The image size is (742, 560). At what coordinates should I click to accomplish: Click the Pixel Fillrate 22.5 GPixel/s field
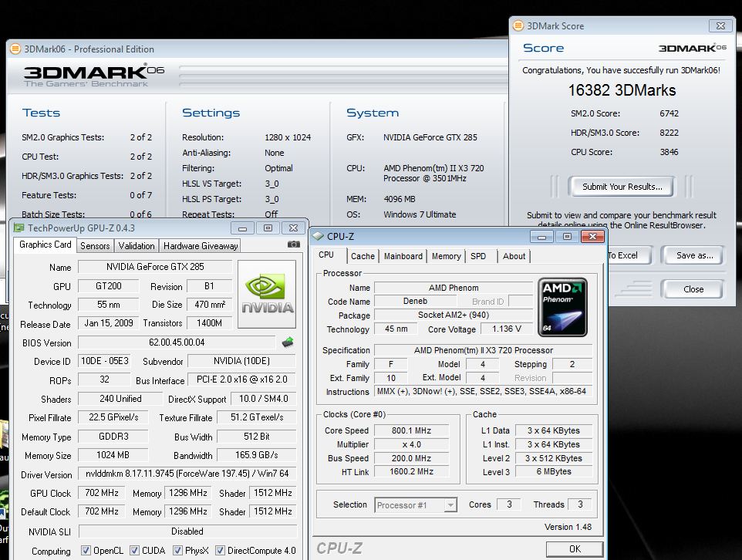pyautogui.click(x=113, y=417)
